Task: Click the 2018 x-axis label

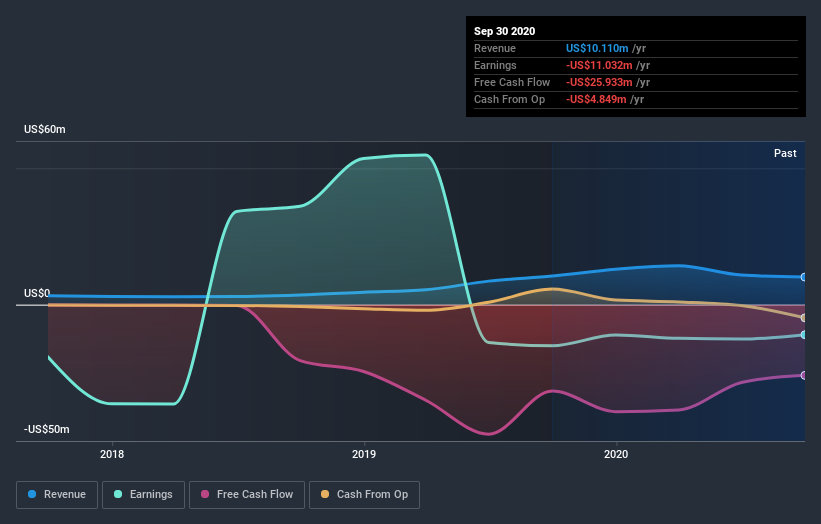Action: point(112,454)
